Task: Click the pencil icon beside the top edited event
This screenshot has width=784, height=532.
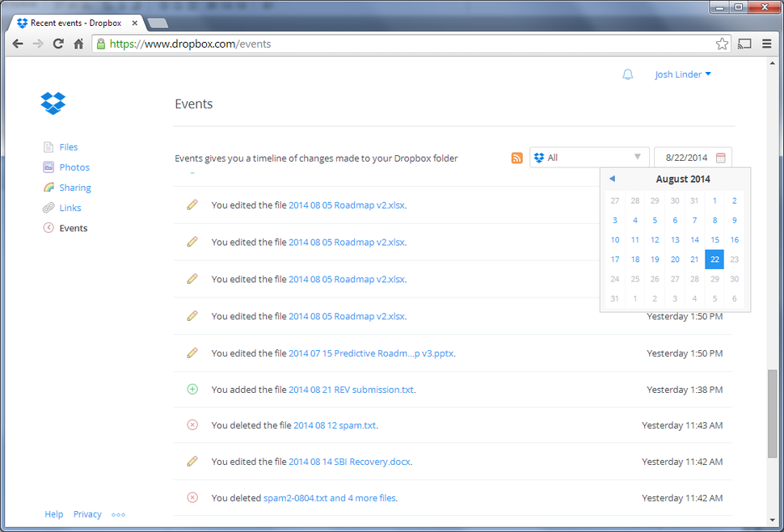Action: click(192, 205)
